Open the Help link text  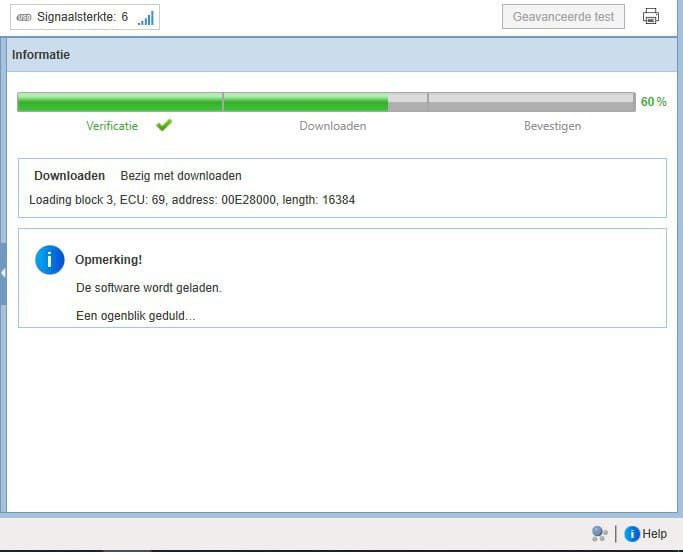(x=655, y=534)
